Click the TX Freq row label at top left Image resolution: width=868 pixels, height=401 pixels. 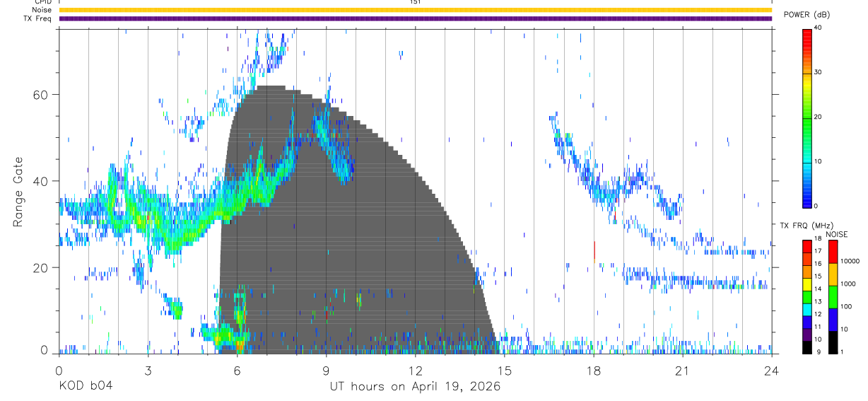(x=39, y=18)
